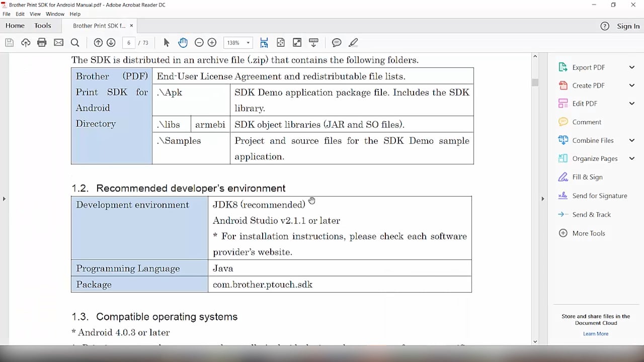
Task: Click the Save file icon
Action: coord(9,43)
